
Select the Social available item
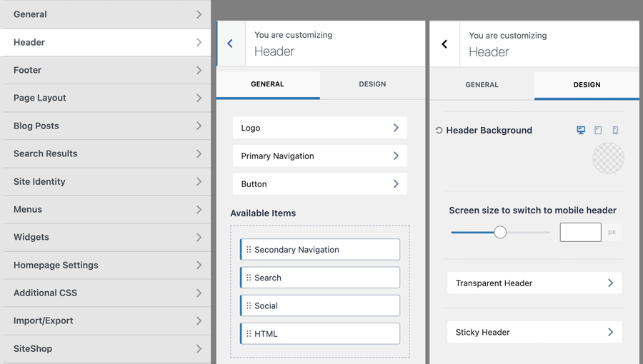point(320,305)
